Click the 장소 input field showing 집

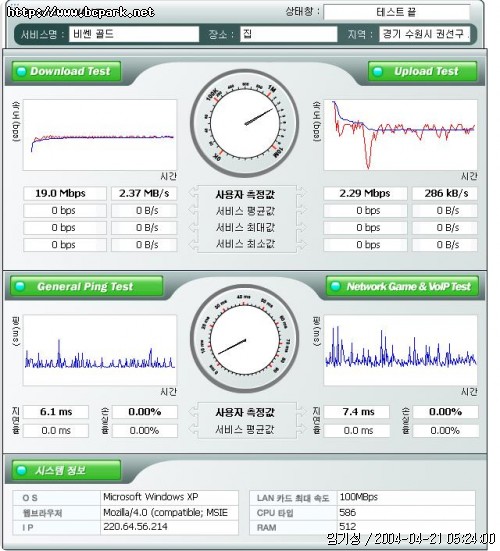tap(288, 34)
